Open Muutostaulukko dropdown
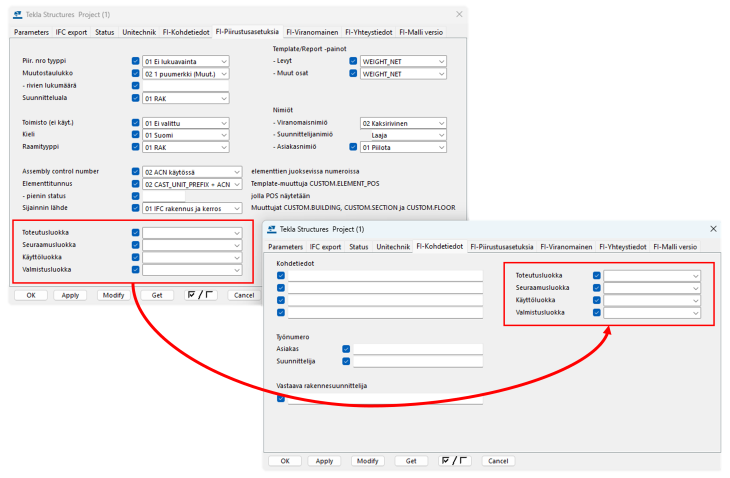Image resolution: width=730 pixels, height=478 pixels. (185, 74)
